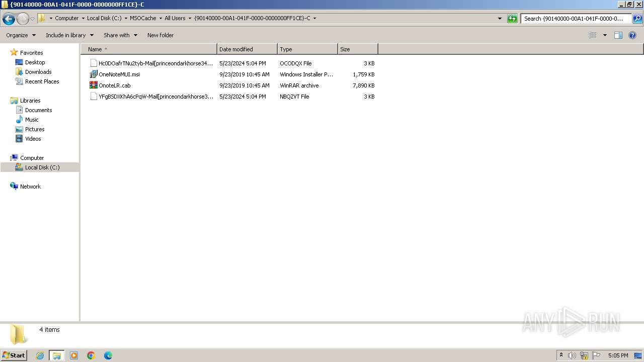Change the view with the view icon
Screen dimensions: 644x362
pyautogui.click(x=593, y=35)
